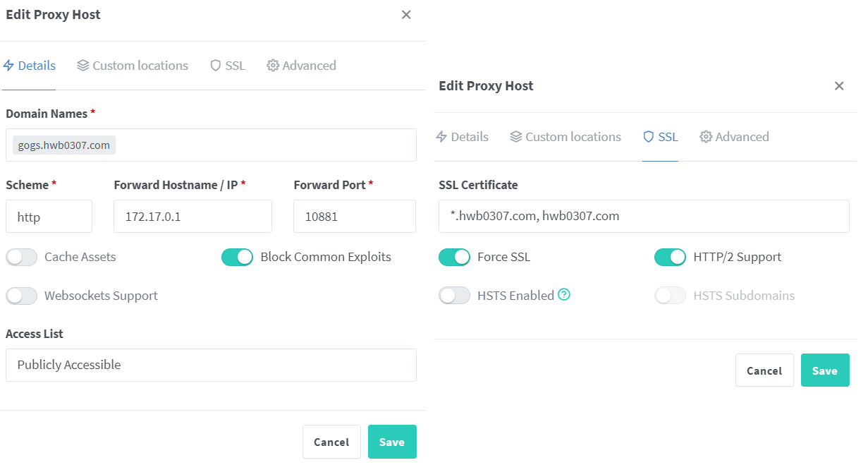Switch to Custom locations tab in left dialog
This screenshot has height=465, width=868.
click(133, 66)
